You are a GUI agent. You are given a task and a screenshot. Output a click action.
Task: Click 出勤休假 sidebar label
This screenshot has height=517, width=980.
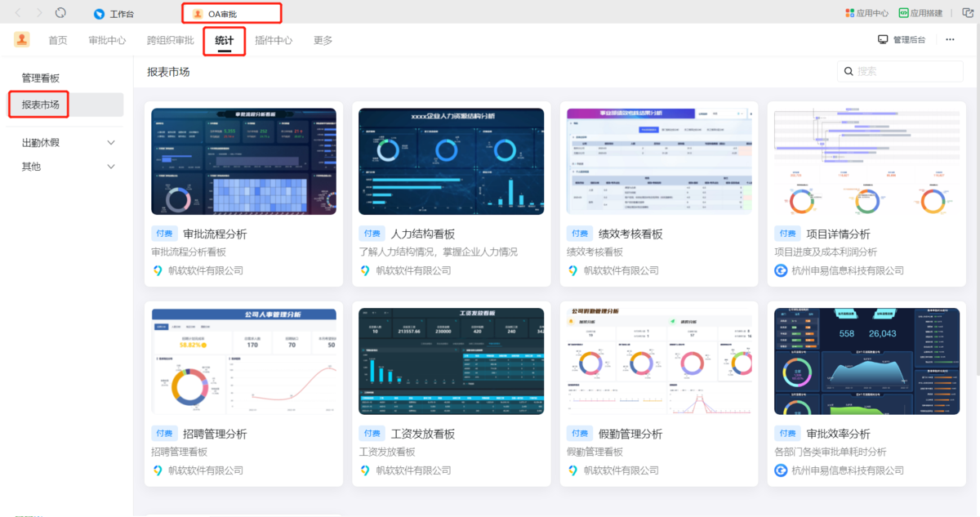(41, 143)
